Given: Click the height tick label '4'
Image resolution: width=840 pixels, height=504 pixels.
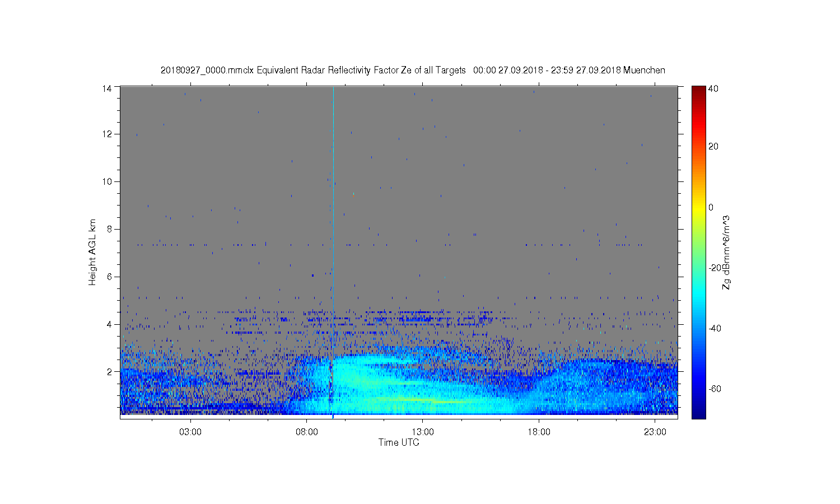Looking at the screenshot, I should click(110, 324).
